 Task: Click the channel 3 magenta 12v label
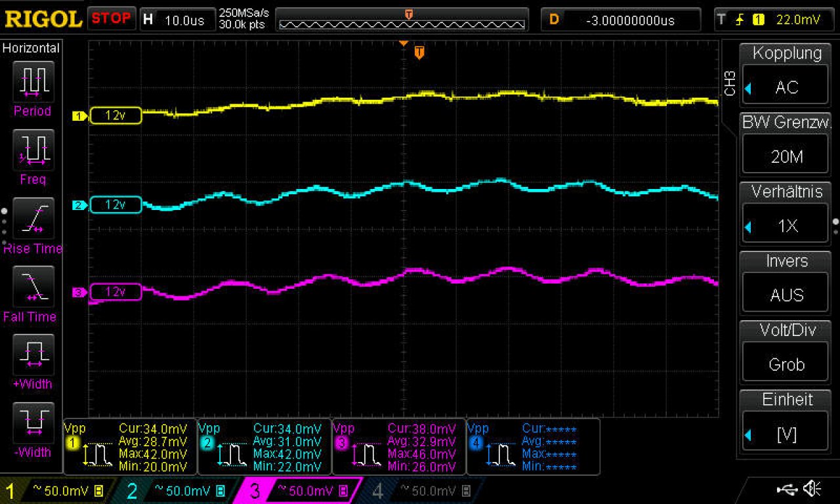tap(115, 291)
